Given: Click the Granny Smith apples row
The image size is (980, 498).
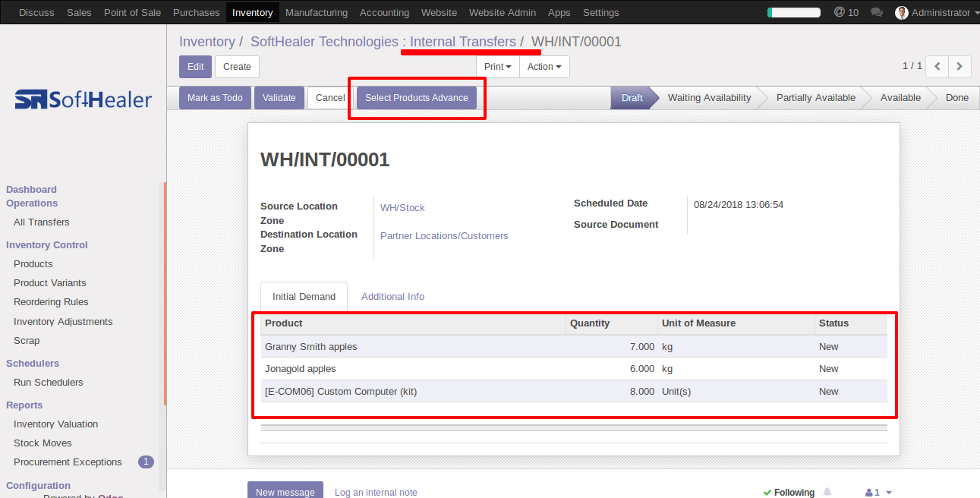Looking at the screenshot, I should click(x=574, y=347).
